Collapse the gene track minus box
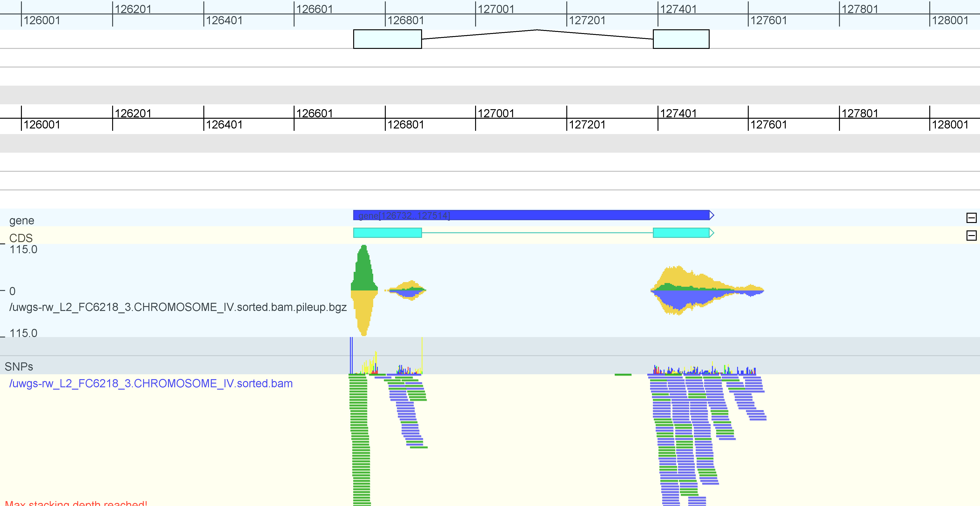Screen dimensions: 980x506 [971, 218]
